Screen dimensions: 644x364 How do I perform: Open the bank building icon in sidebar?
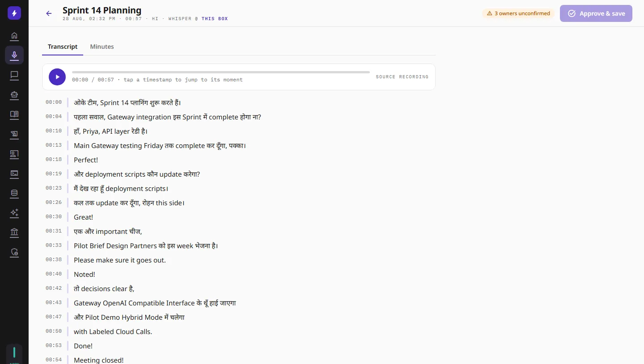(14, 233)
